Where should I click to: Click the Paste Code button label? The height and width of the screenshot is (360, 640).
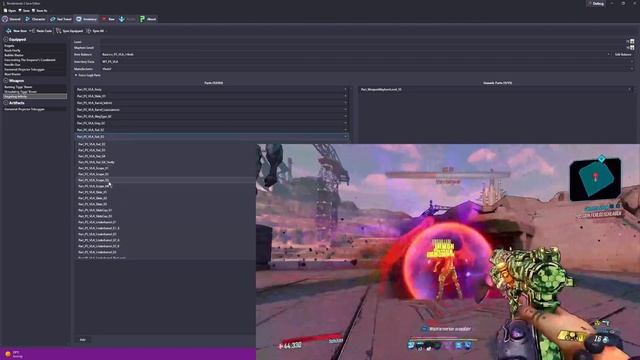coord(44,31)
